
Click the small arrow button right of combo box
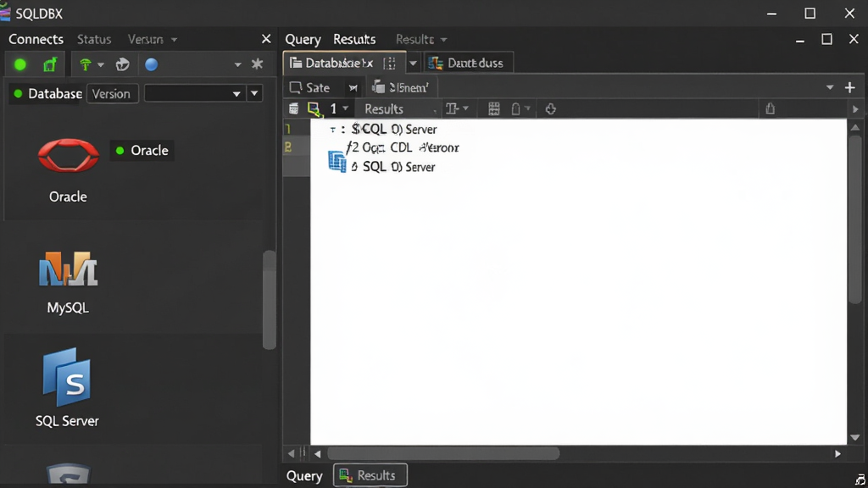pyautogui.click(x=254, y=93)
